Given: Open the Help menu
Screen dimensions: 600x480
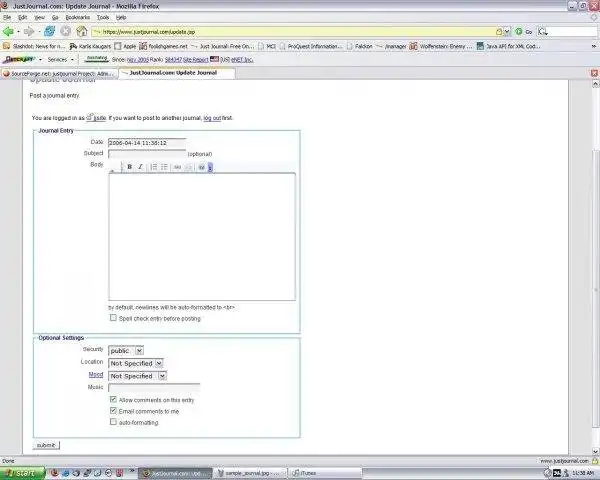Looking at the screenshot, I should (x=121, y=18).
